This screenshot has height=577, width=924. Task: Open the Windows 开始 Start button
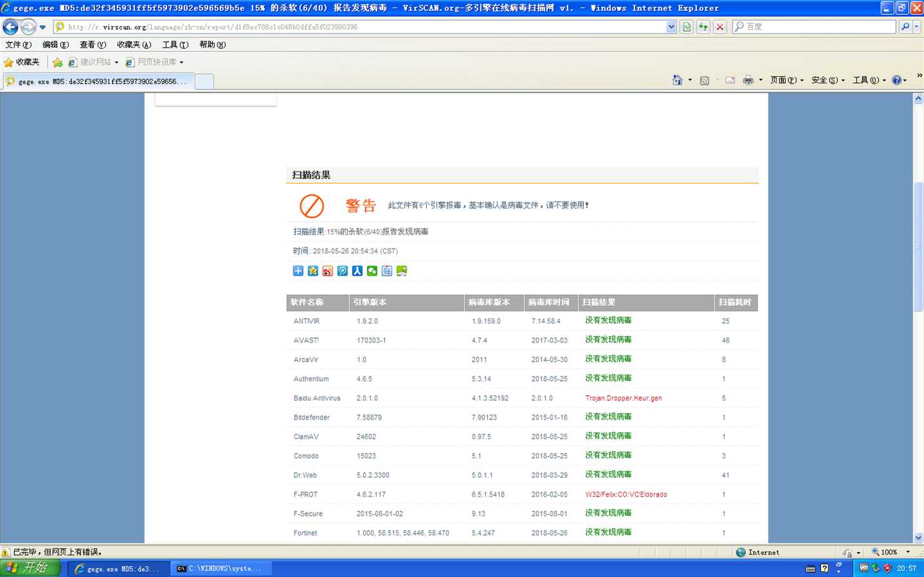pyautogui.click(x=30, y=568)
